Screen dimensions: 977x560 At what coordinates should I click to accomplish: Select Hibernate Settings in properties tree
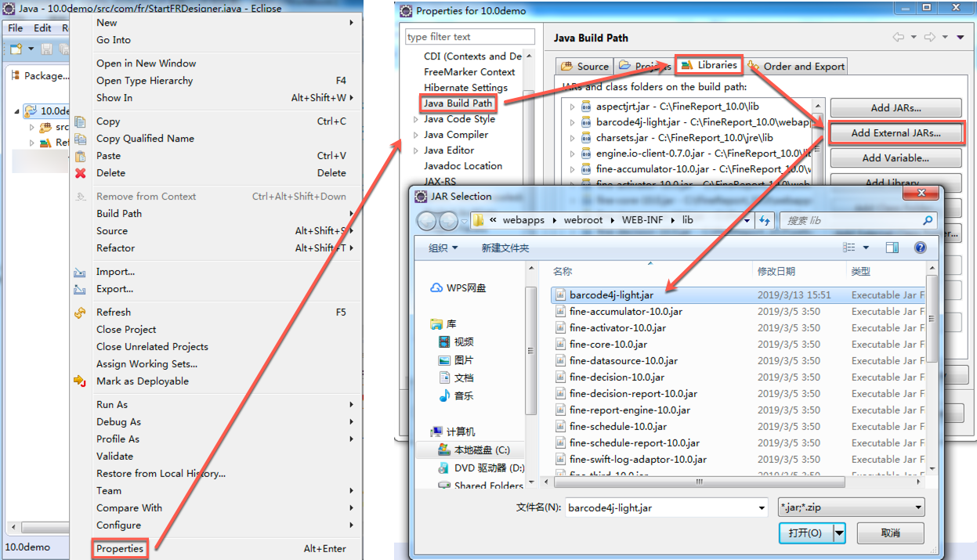[x=465, y=88]
